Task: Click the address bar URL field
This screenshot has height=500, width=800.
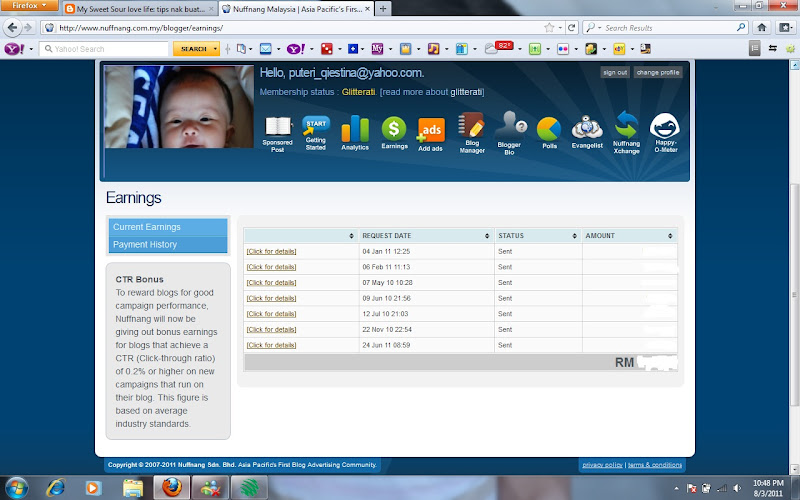Action: (298, 28)
